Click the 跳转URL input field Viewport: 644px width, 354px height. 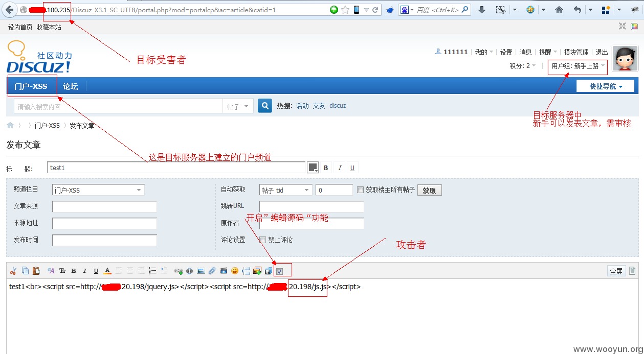click(312, 206)
